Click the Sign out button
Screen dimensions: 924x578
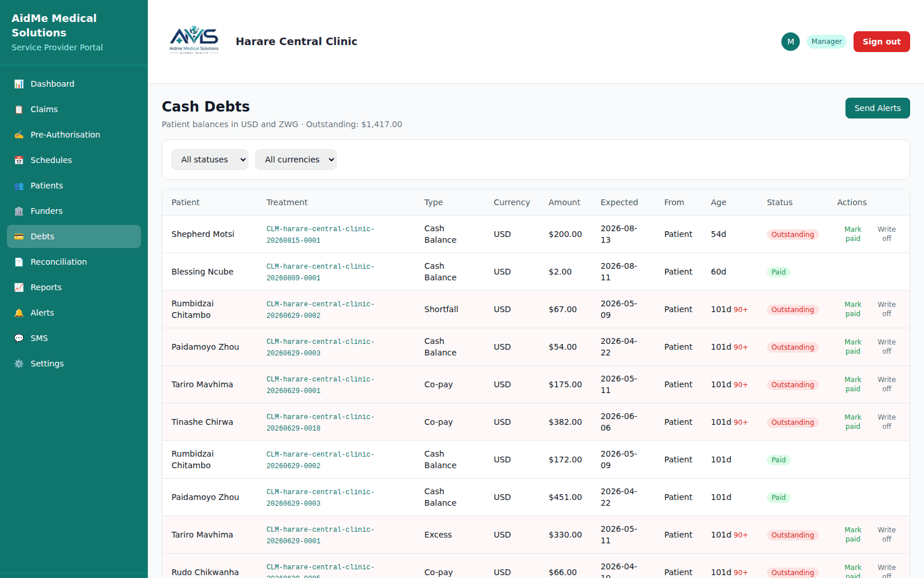tap(881, 42)
